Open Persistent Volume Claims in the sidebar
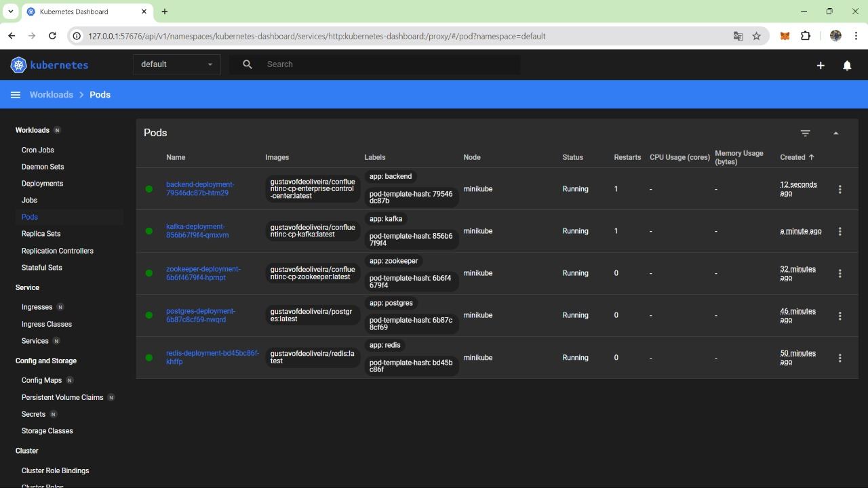Screen dimensions: 868x488 click(62, 397)
